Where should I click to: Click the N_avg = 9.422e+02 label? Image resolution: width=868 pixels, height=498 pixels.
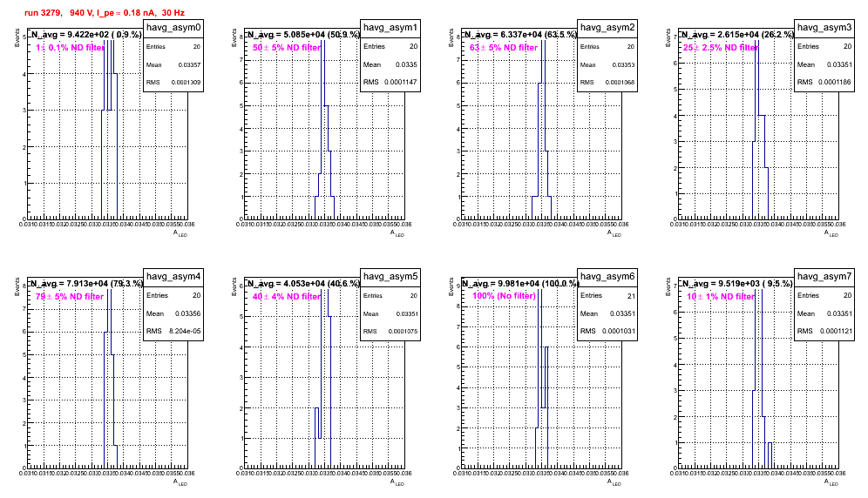click(x=85, y=34)
